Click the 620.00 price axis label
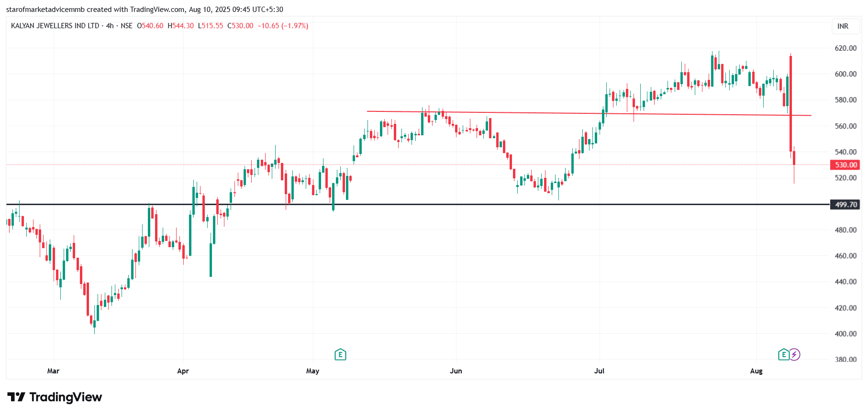Screen dimensions: 868x415 (846, 48)
